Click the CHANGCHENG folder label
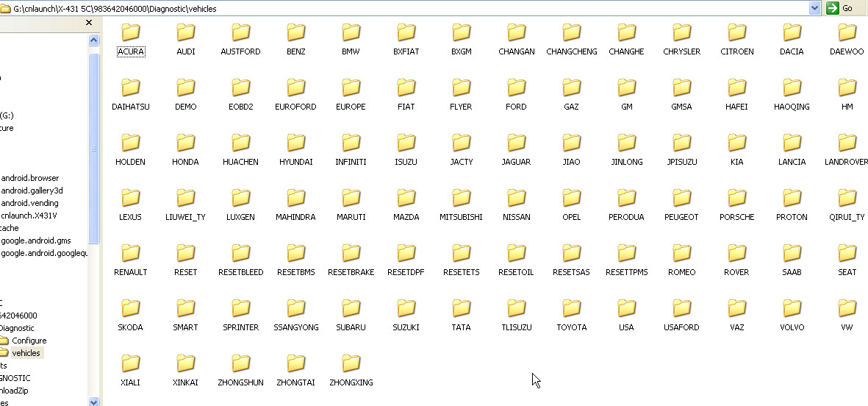This screenshot has height=406, width=868. (571, 51)
